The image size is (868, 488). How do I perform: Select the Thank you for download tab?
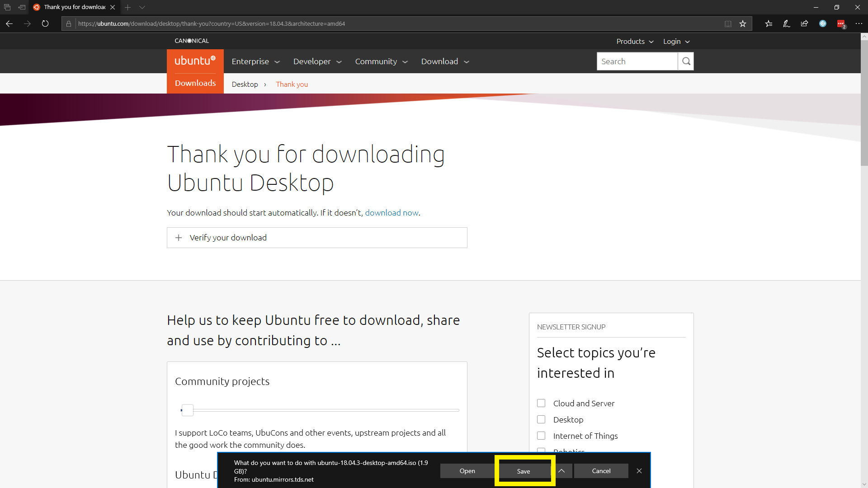click(x=75, y=7)
